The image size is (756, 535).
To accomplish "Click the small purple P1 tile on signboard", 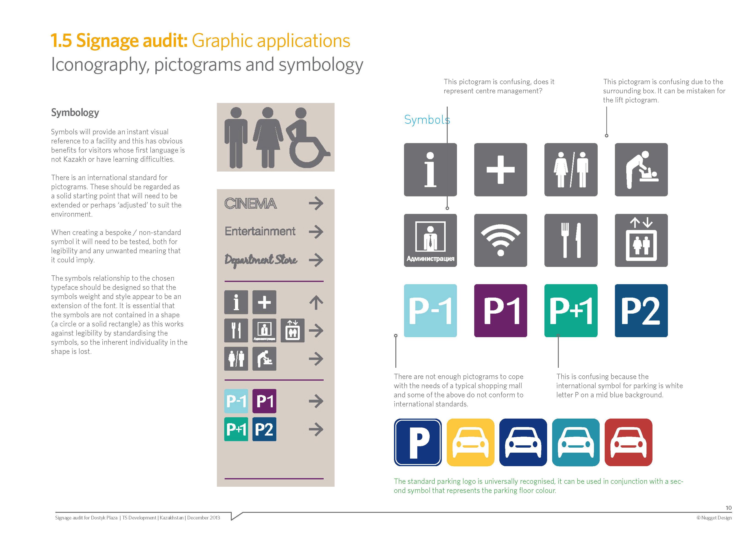I will [264, 401].
